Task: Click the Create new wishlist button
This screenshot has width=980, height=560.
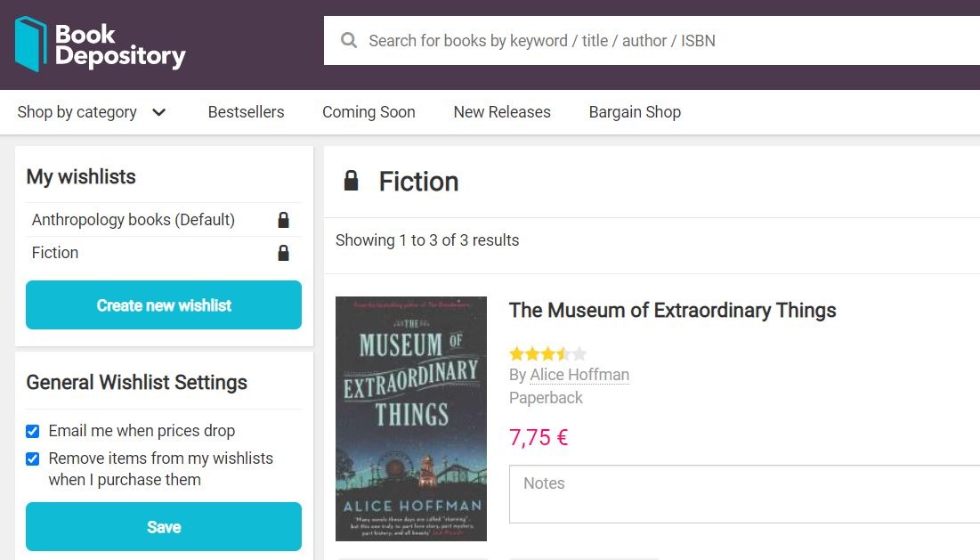Action: tap(163, 304)
